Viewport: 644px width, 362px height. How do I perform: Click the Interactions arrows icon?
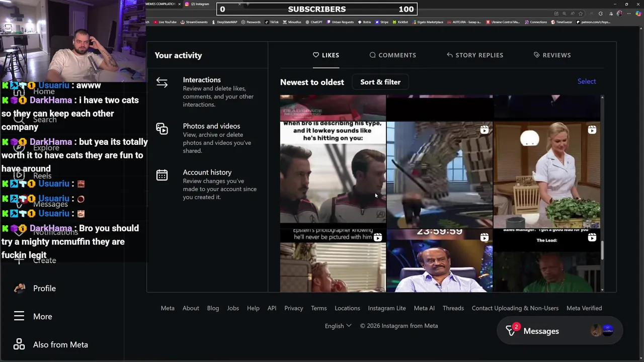click(162, 82)
